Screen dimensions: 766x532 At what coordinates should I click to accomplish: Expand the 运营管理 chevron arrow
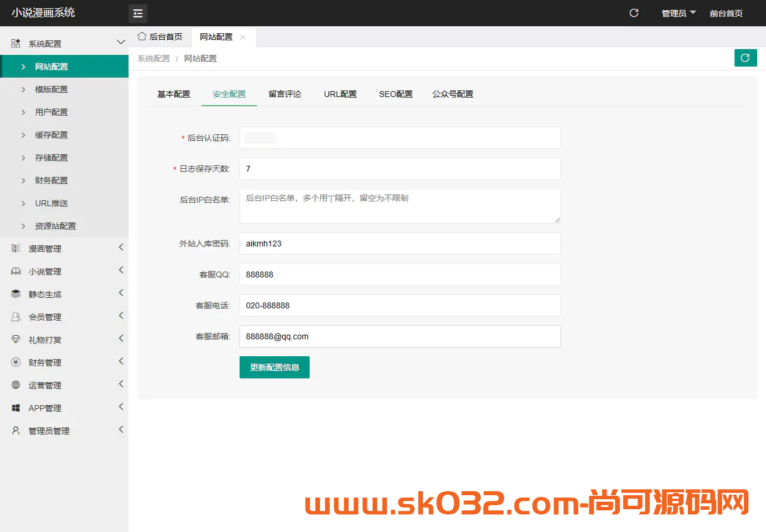point(121,384)
